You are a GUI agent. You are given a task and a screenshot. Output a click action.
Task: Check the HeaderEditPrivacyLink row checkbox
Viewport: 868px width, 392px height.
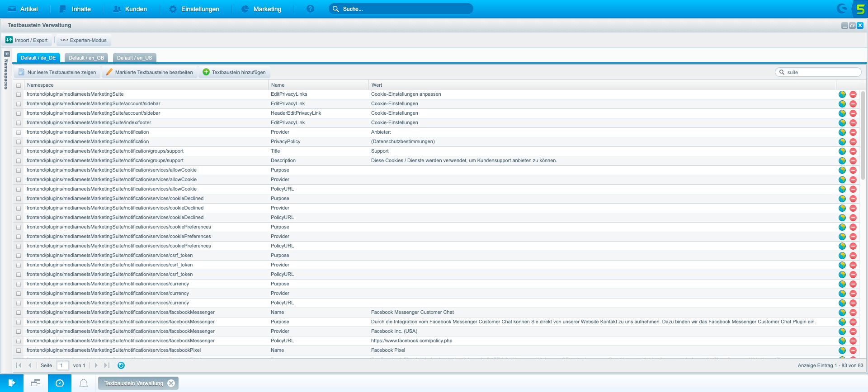(x=19, y=113)
